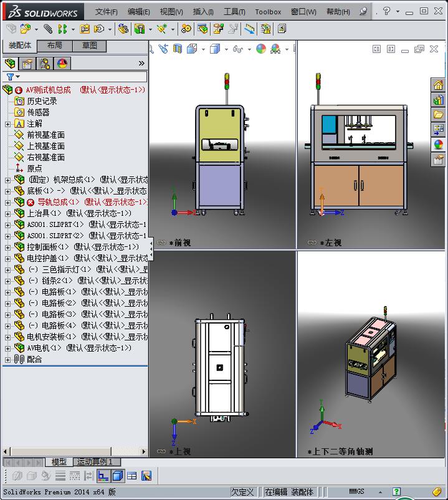Click the feature tree horizontal scrollbar right arrow
448x500 pixels.
click(x=144, y=451)
